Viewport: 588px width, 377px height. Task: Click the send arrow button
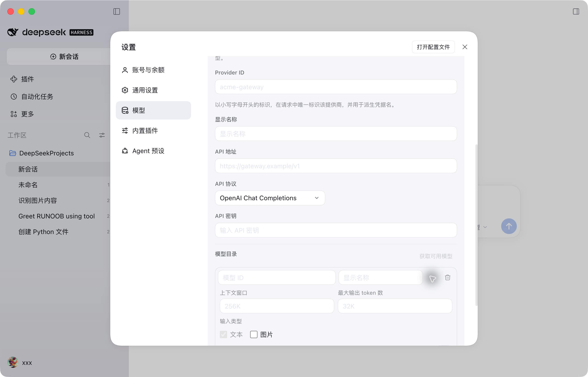pyautogui.click(x=509, y=226)
